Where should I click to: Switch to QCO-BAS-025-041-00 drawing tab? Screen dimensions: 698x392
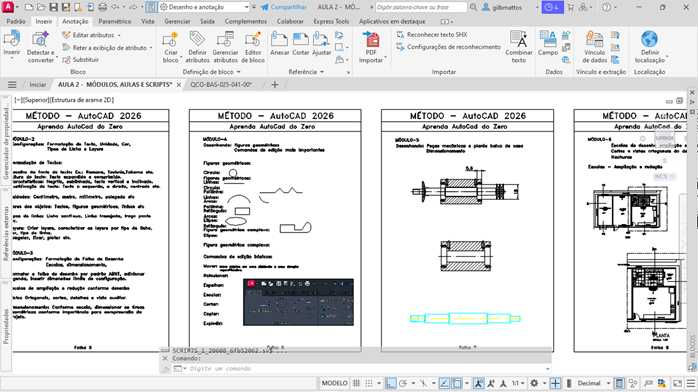coord(221,85)
